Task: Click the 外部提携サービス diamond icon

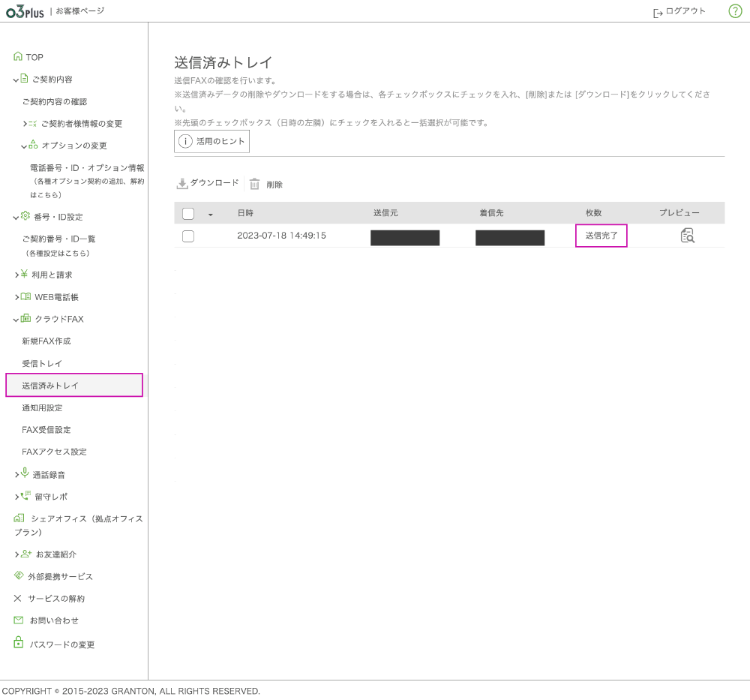Action: click(19, 575)
